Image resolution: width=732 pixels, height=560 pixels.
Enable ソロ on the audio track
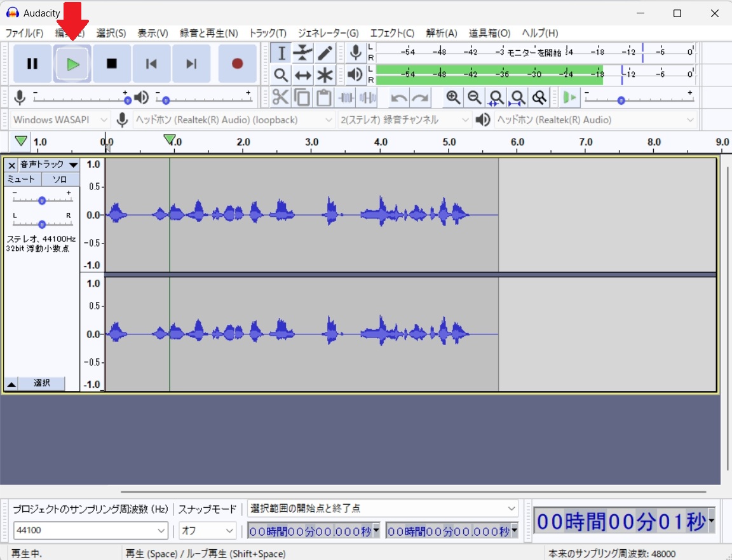(60, 179)
